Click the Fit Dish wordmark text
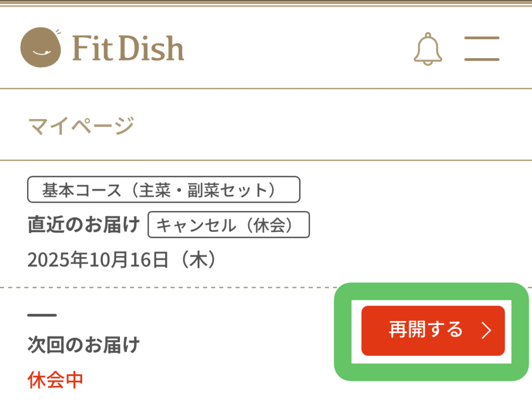The height and width of the screenshot is (400, 532). [128, 49]
